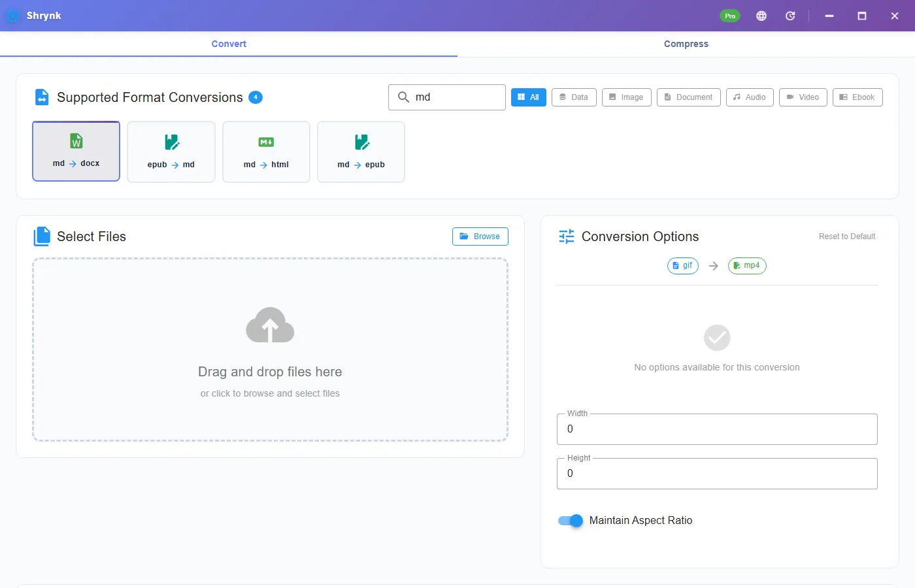Pick the md to html conversion card
Image resolution: width=915 pixels, height=588 pixels.
[x=266, y=152]
